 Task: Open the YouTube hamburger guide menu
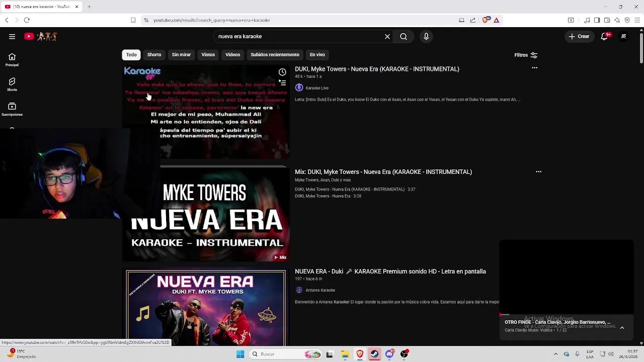pos(12,36)
